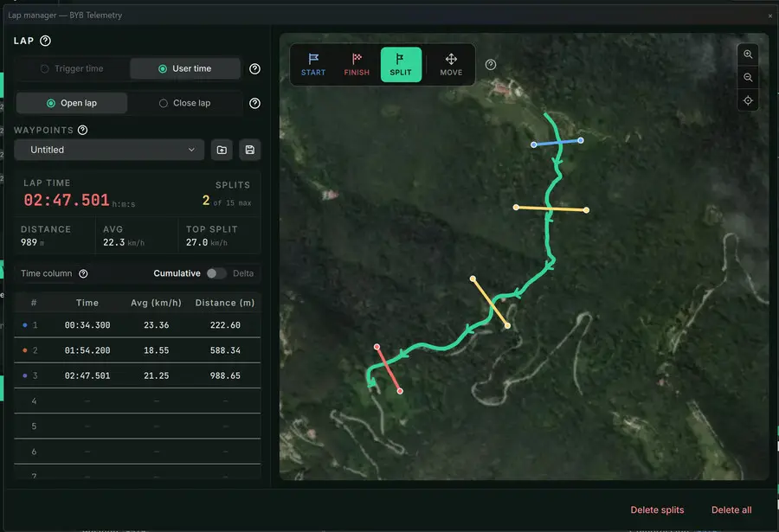
Task: Open help next to WAYPOINTS
Action: point(82,130)
